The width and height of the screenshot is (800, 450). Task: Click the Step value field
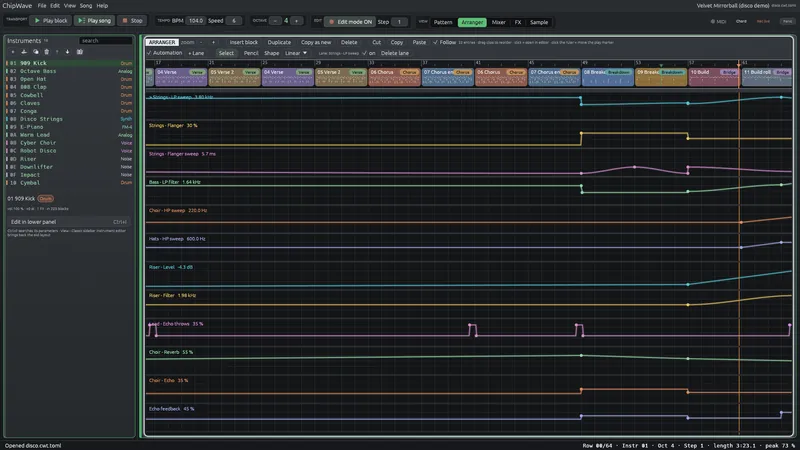(399, 22)
